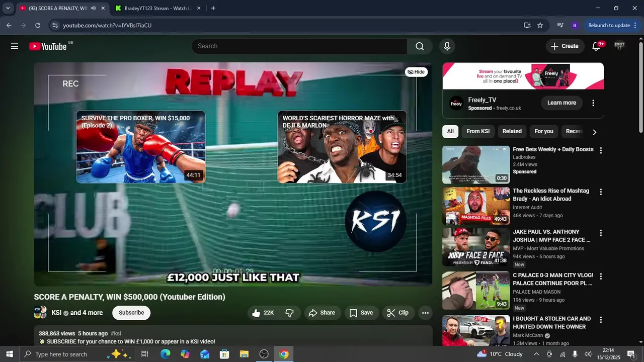This screenshot has height=362, width=644.
Task: Go back in browser history
Action: 9,25
